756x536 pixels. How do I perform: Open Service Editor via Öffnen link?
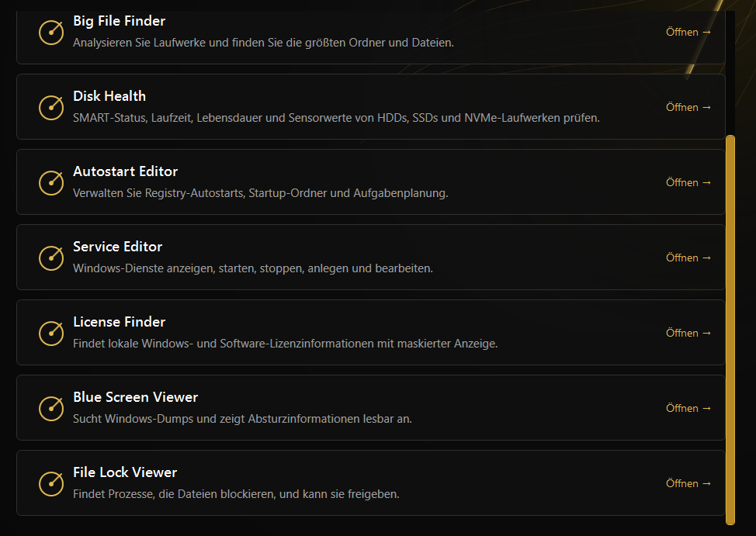[x=688, y=258]
